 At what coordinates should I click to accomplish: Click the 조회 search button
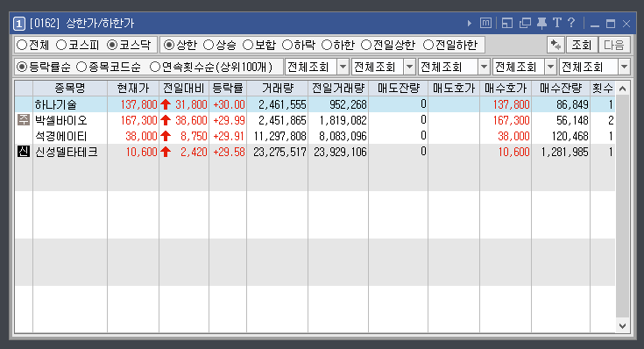coord(582,45)
